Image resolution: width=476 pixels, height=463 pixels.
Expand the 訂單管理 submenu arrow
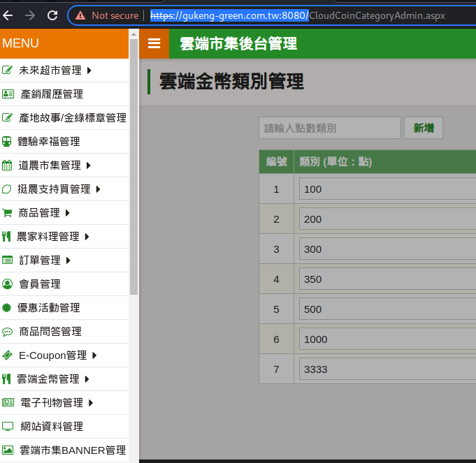pos(68,260)
